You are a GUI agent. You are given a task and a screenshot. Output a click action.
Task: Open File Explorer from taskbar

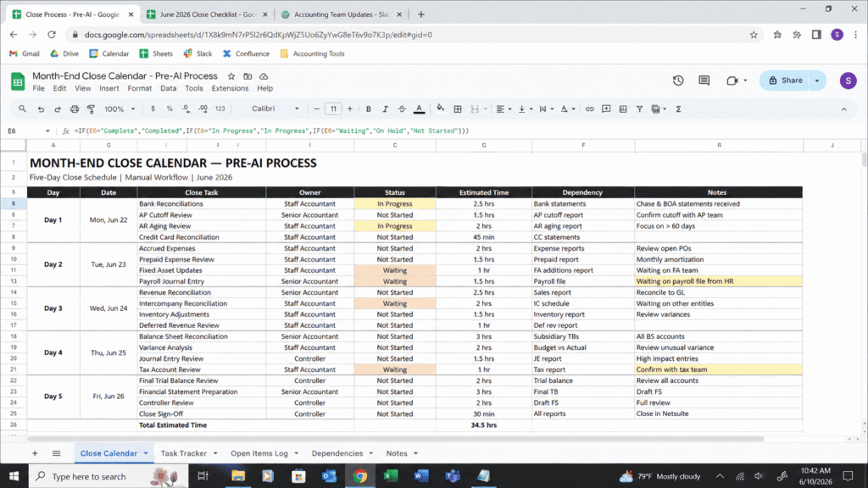click(x=238, y=476)
